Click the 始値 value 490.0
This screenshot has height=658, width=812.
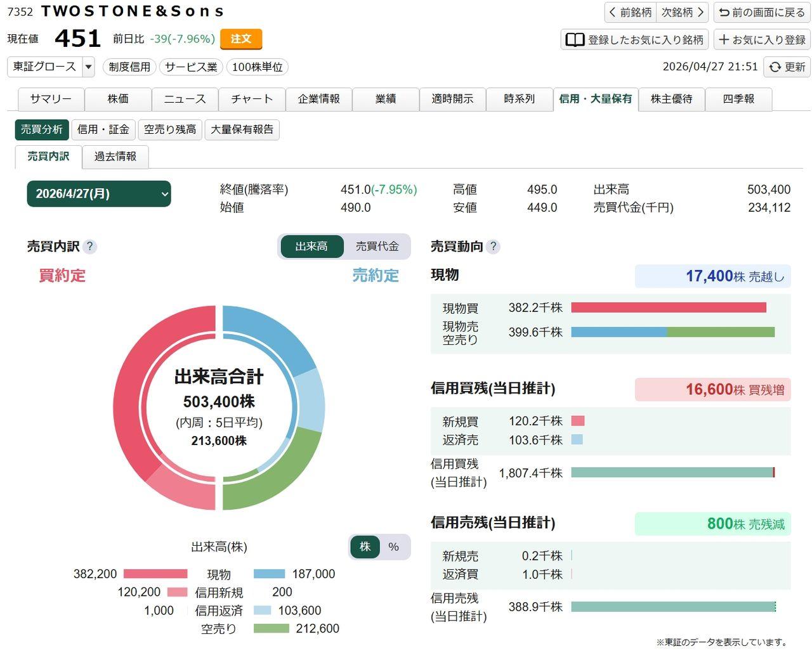pyautogui.click(x=356, y=207)
